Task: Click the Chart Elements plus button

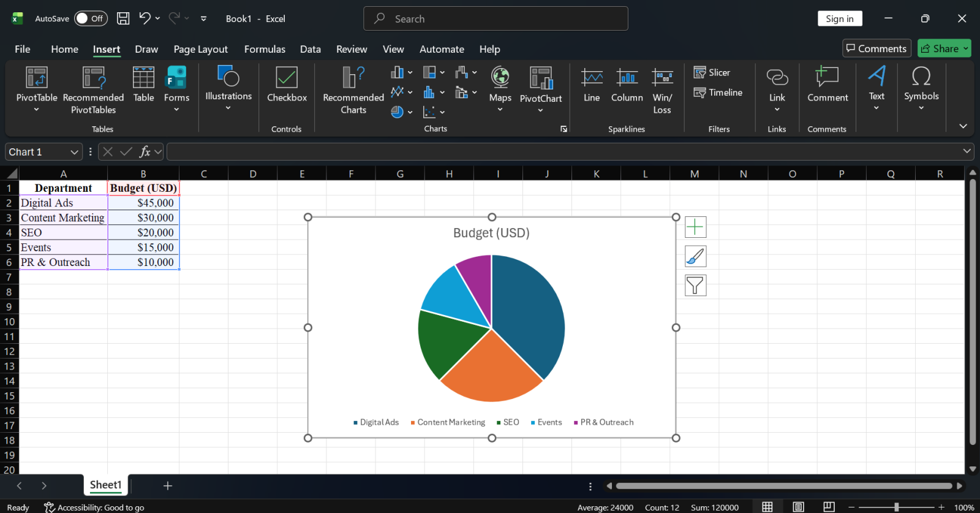Action: click(x=695, y=227)
